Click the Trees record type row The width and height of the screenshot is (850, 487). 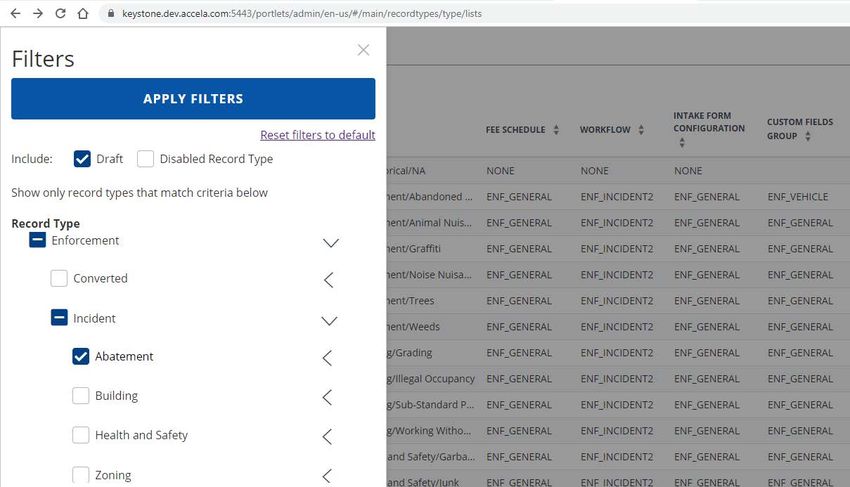tap(618, 300)
